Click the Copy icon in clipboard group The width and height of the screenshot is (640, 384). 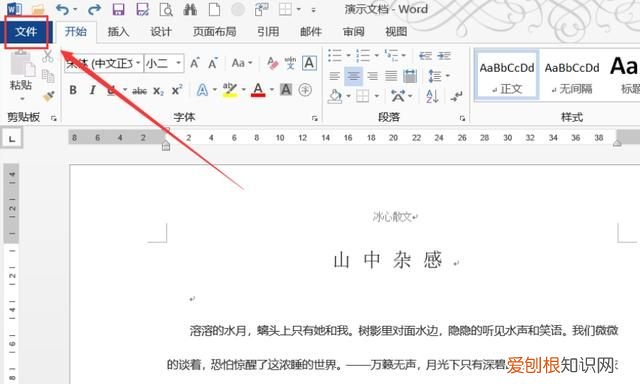click(x=48, y=76)
